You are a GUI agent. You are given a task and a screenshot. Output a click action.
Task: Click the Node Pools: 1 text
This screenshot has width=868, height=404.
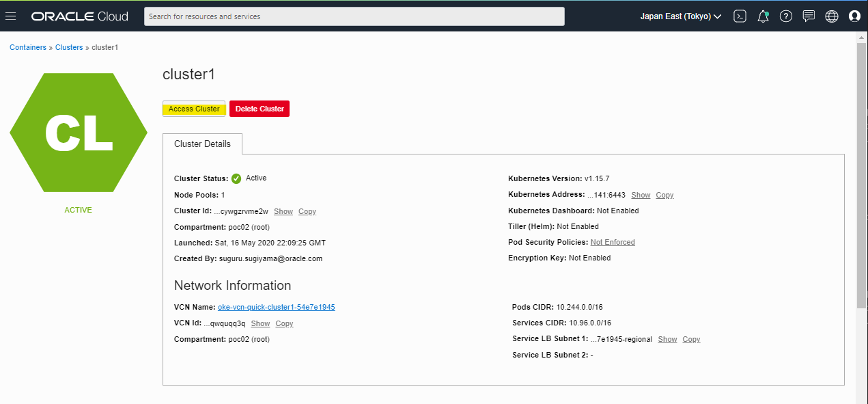[199, 195]
